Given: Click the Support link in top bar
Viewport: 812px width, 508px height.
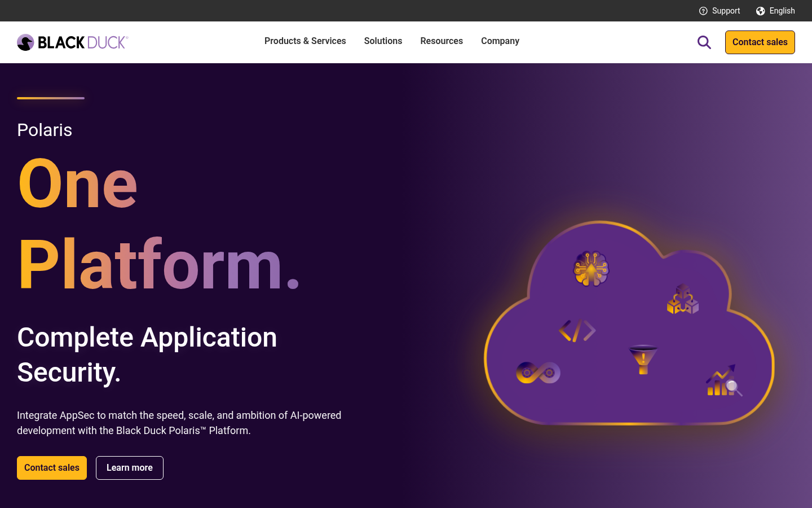Looking at the screenshot, I should pos(726,11).
